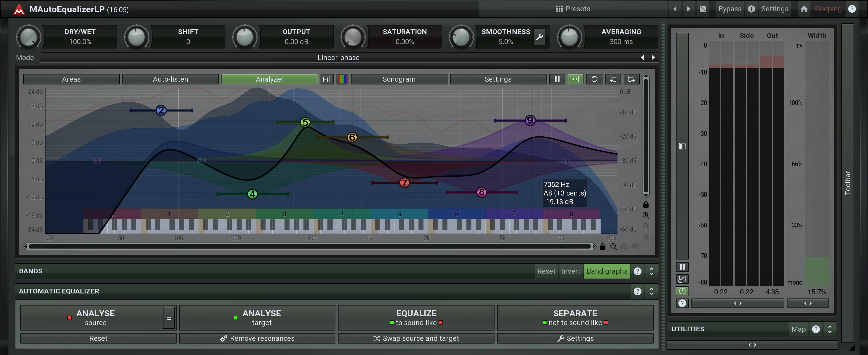The image size is (868, 355).
Task: Pause the analyzer display
Action: (557, 79)
